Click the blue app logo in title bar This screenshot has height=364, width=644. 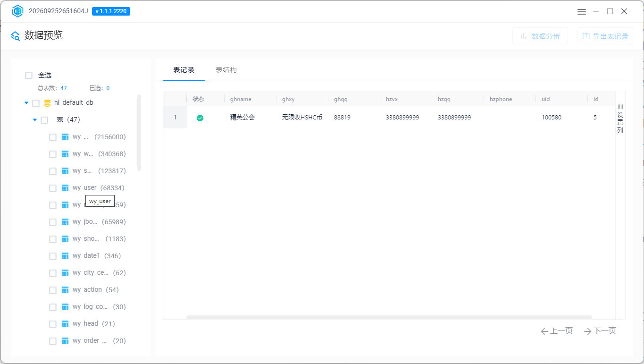(x=17, y=11)
